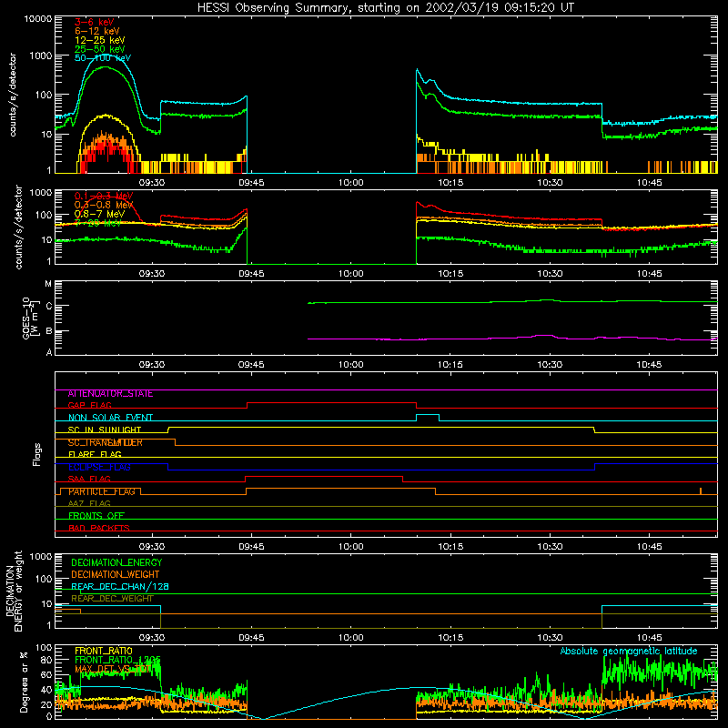Click the 10:30 tick under the top panel
The height and width of the screenshot is (728, 728).
click(551, 183)
